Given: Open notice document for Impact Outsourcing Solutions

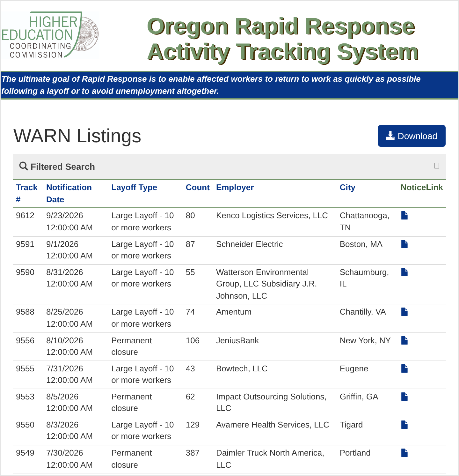Looking at the screenshot, I should coord(404,397).
